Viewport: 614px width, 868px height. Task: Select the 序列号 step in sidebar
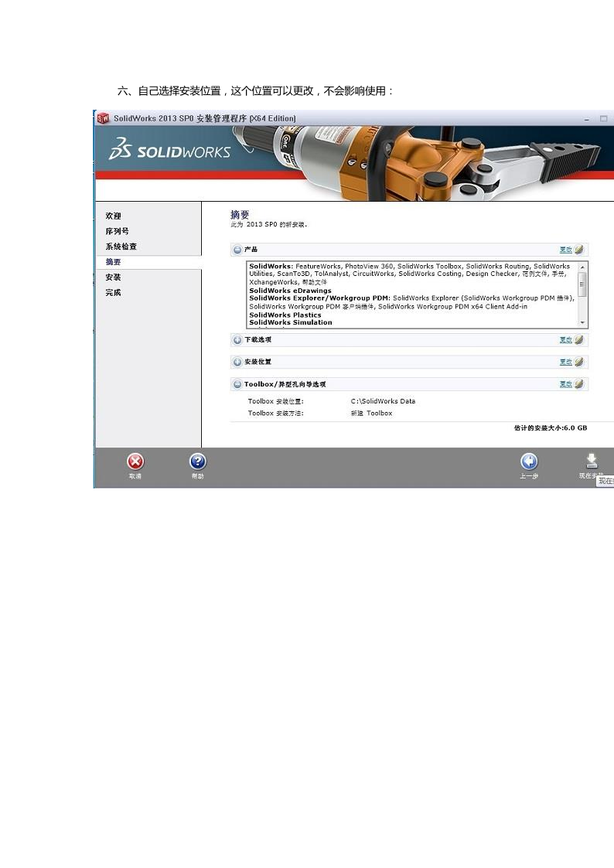(x=117, y=231)
